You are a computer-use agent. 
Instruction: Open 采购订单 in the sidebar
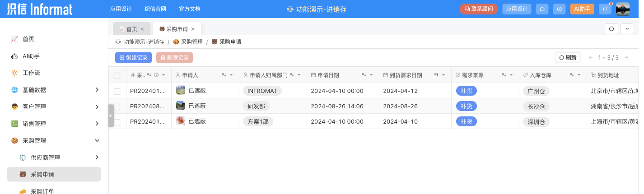coord(54,190)
